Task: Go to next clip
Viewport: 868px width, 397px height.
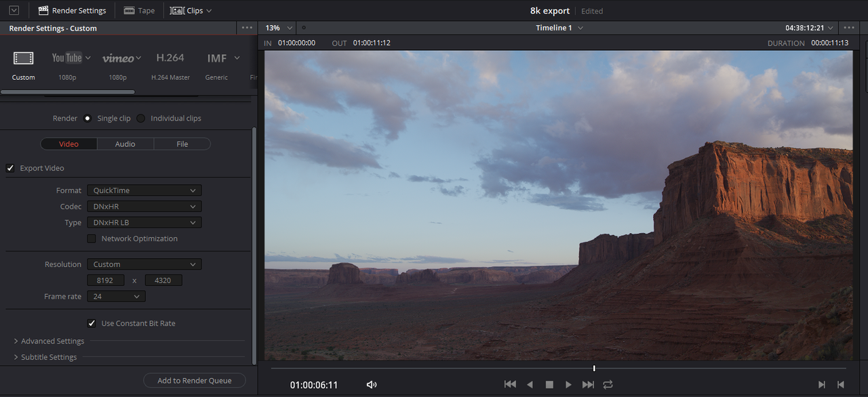Action: 821,384
